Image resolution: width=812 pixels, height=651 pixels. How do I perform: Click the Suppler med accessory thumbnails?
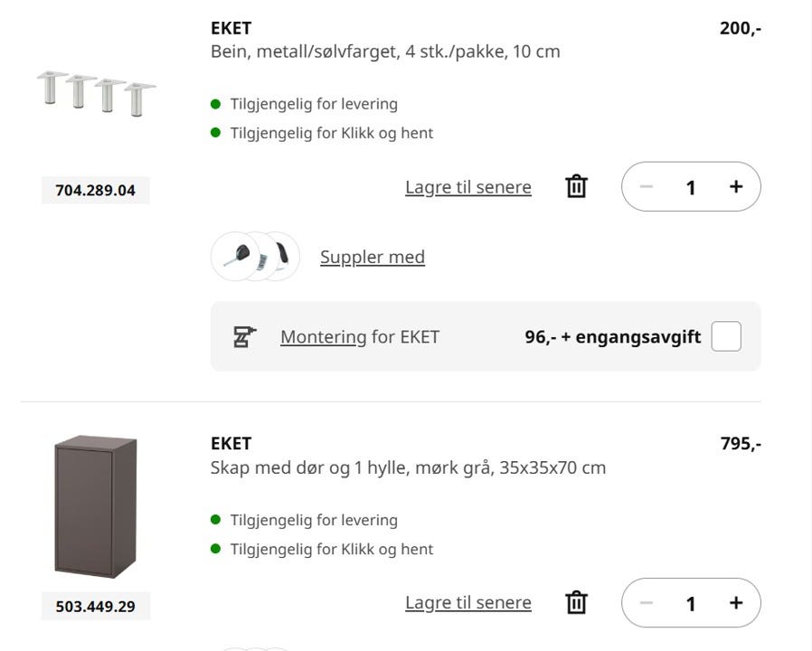click(255, 257)
